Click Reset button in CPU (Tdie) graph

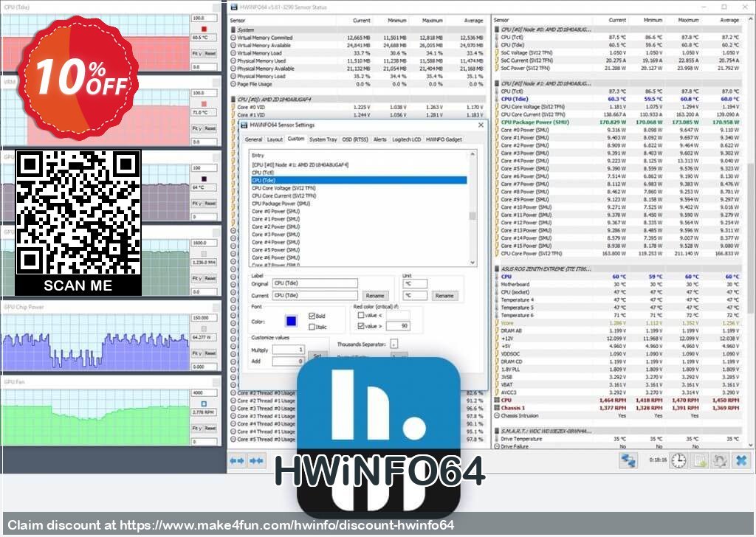pyautogui.click(x=210, y=53)
